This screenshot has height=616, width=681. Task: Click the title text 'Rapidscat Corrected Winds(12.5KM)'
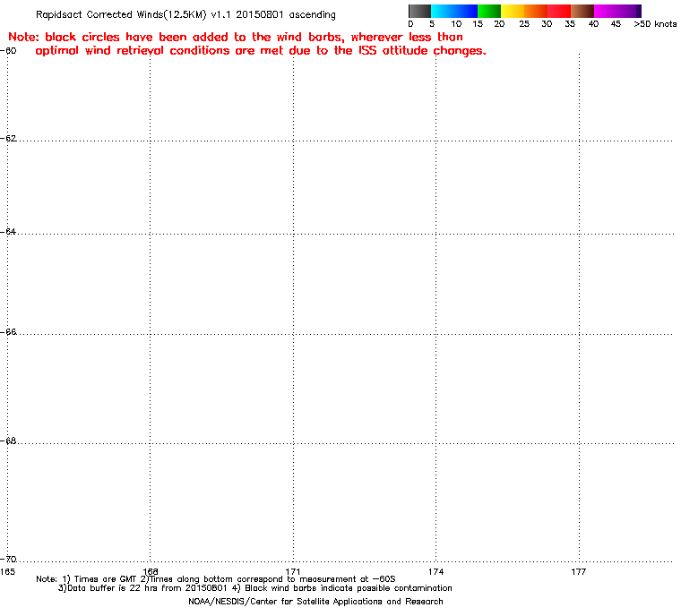click(x=121, y=14)
